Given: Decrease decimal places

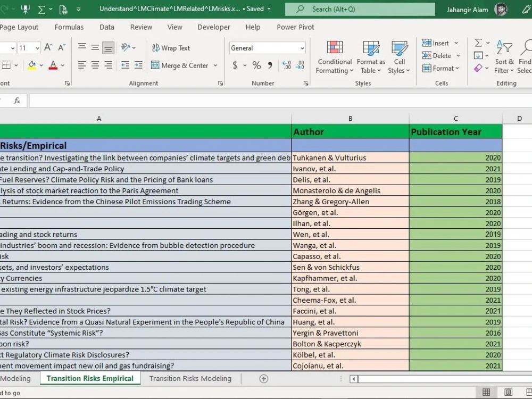Looking at the screenshot, I should 300,65.
